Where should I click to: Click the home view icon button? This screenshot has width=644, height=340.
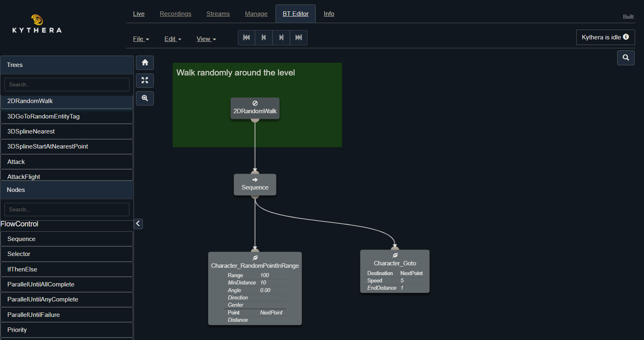[x=145, y=63]
